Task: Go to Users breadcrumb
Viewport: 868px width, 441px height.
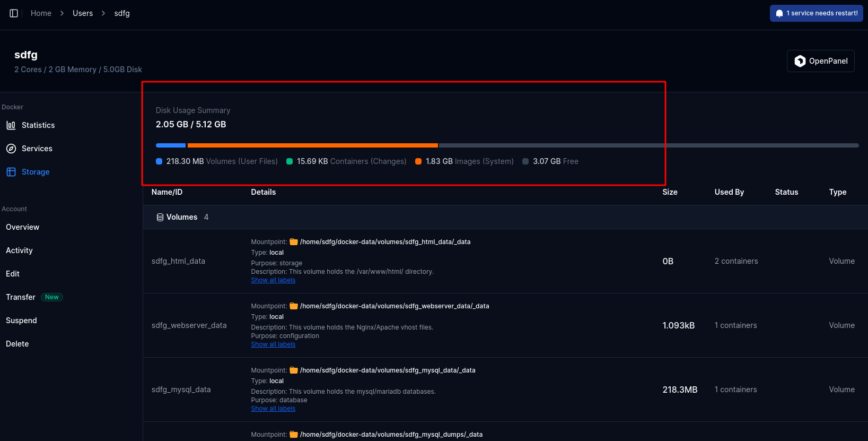Action: pyautogui.click(x=83, y=13)
